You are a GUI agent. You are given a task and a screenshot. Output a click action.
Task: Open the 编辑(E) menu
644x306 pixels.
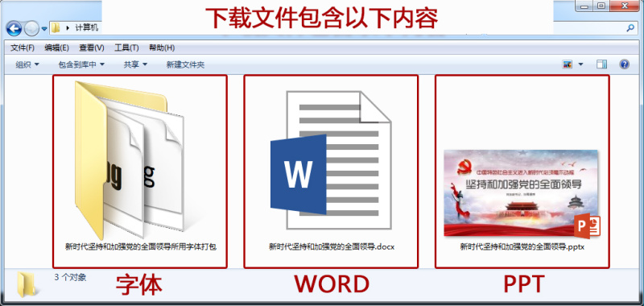(x=56, y=48)
